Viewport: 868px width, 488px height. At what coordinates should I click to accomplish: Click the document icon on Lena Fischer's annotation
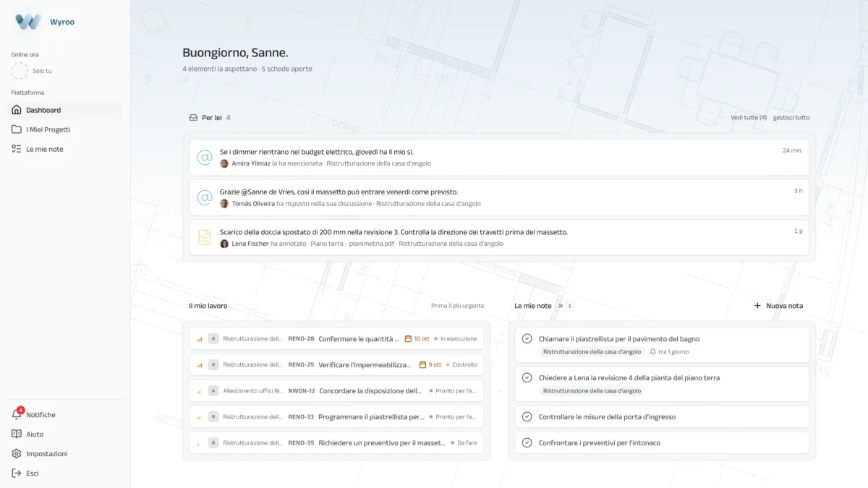coord(205,237)
